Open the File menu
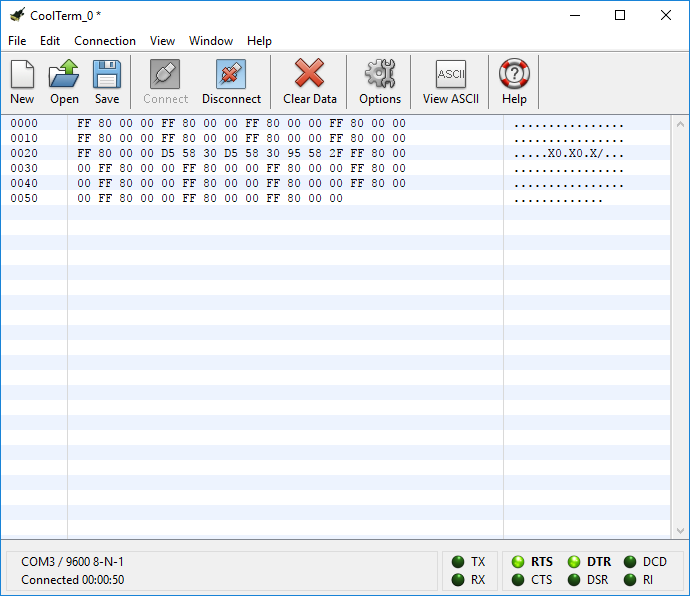Image resolution: width=690 pixels, height=596 pixels. (x=17, y=41)
